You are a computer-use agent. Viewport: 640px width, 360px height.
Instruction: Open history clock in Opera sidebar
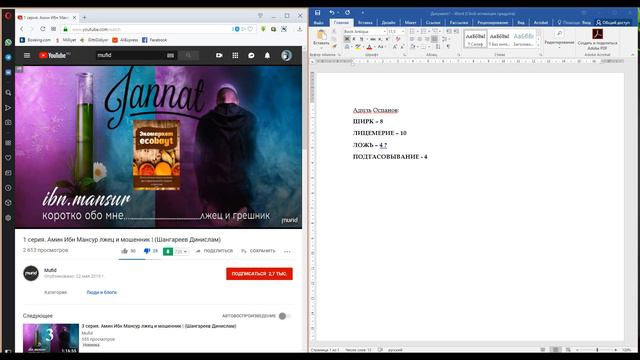(x=8, y=188)
